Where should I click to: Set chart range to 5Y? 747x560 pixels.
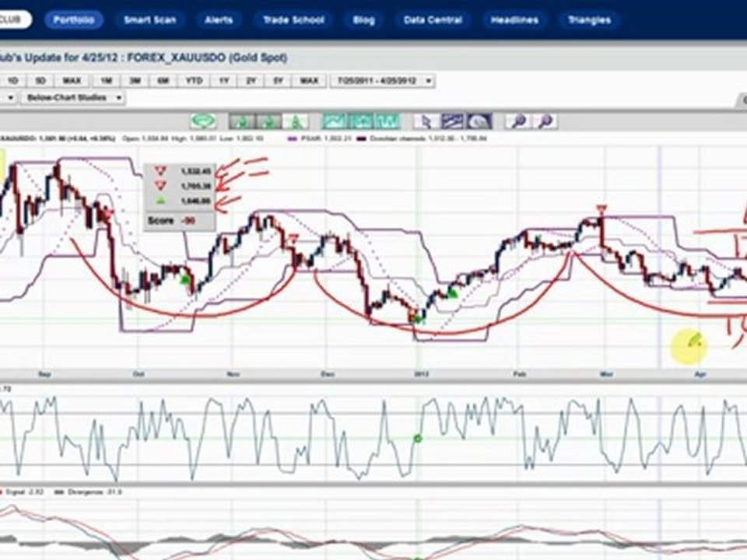coord(279,80)
